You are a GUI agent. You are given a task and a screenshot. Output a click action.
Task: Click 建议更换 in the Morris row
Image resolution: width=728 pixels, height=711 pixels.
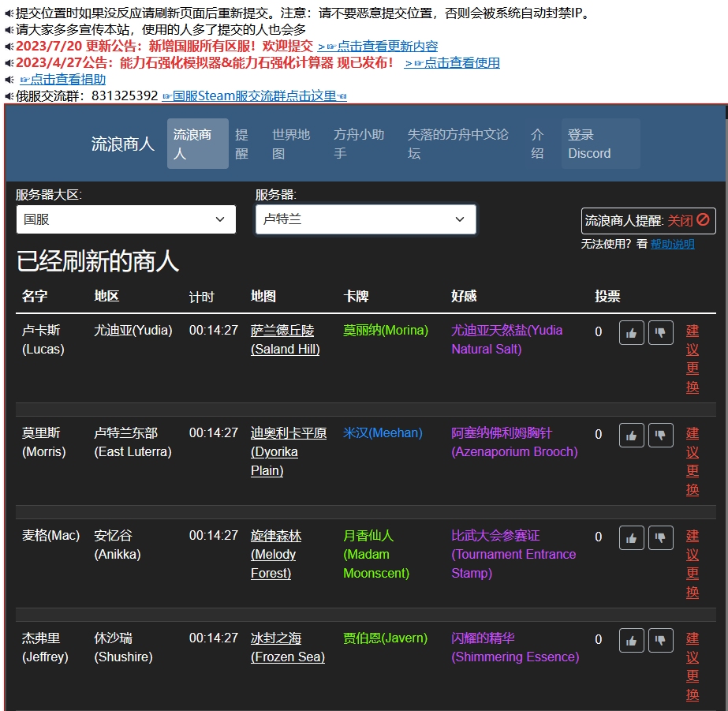pos(693,461)
